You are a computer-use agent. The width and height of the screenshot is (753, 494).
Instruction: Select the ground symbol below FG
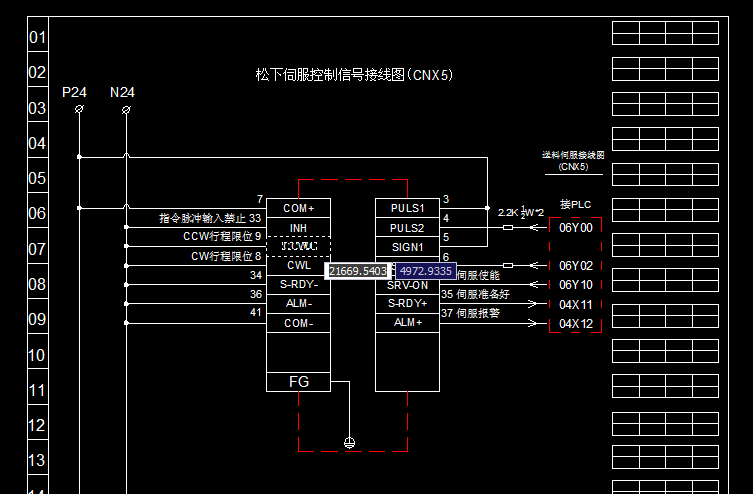tap(349, 441)
